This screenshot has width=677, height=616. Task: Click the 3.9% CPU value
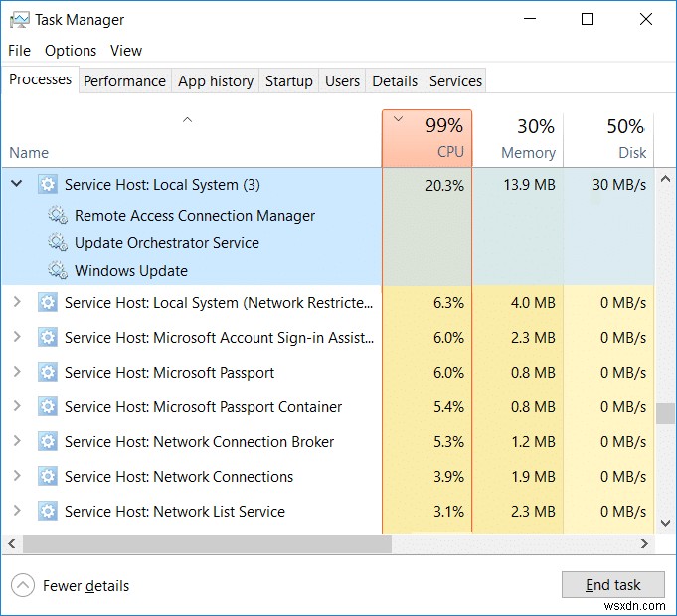coord(448,477)
